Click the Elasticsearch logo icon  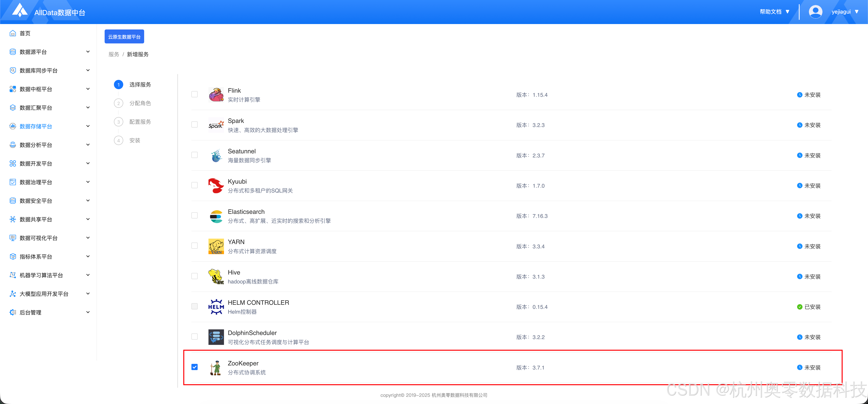[x=216, y=216]
